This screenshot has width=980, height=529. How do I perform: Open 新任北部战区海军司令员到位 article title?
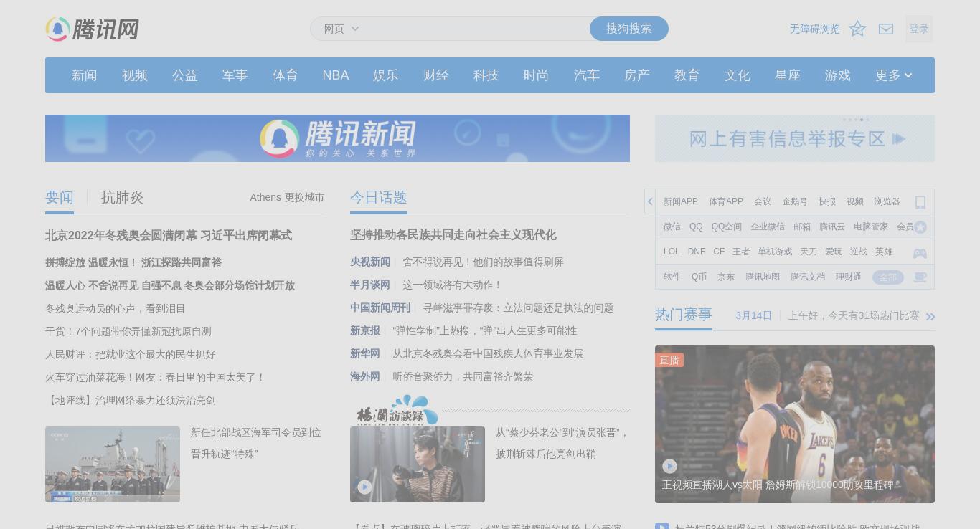point(256,443)
